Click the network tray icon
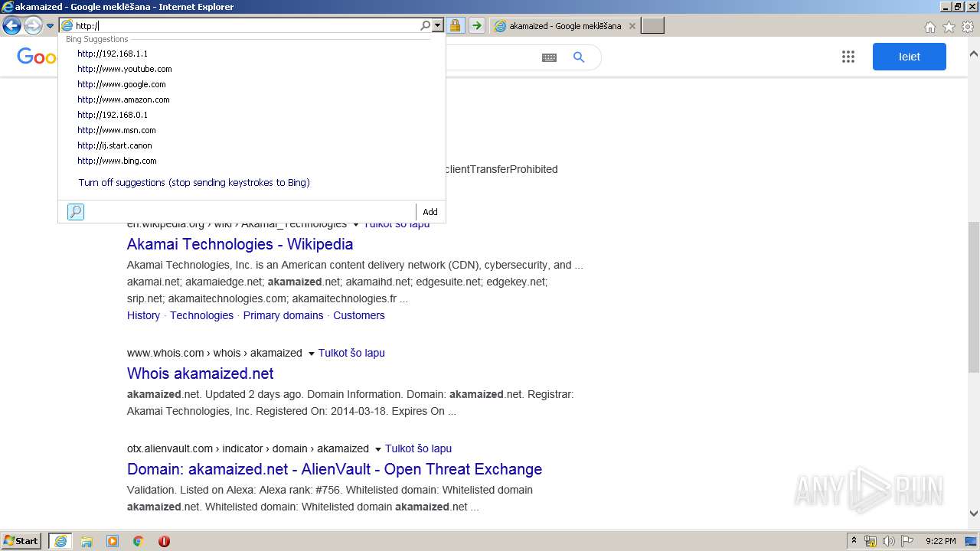This screenshot has height=551, width=980. coord(871,541)
